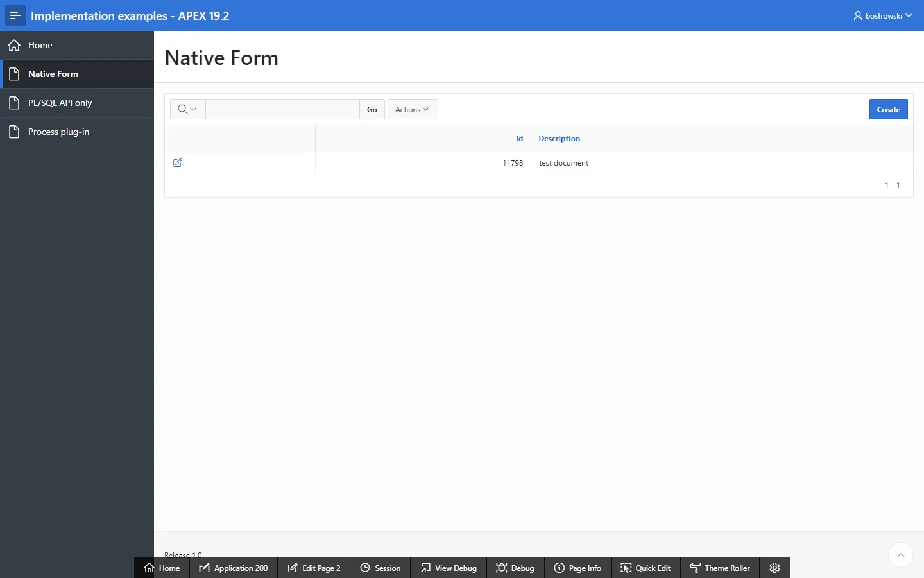Screen dimensions: 924x578
Task: Click Edit Page 2 in developer toolbar
Action: coord(314,568)
